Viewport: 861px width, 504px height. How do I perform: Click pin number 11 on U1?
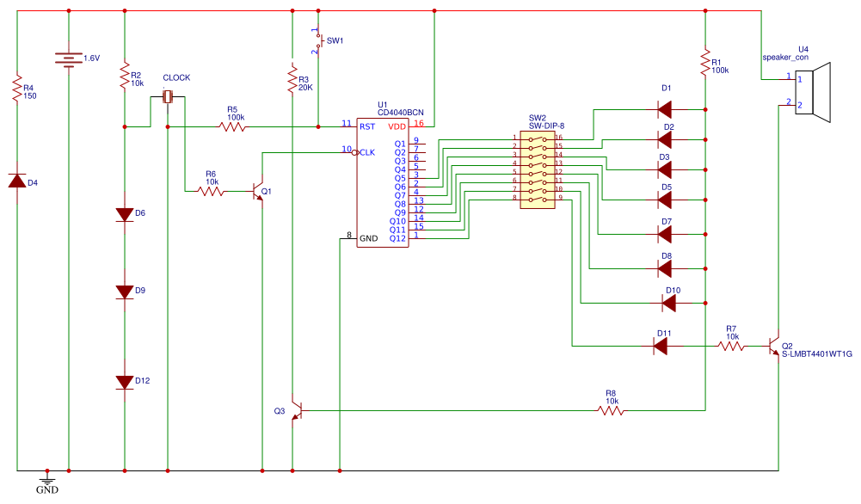(347, 123)
